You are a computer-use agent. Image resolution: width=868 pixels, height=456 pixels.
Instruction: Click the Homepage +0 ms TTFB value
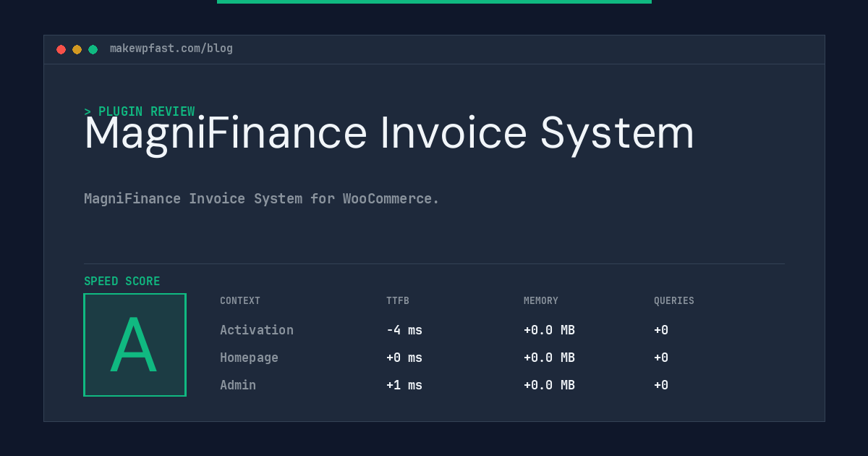[x=404, y=358]
